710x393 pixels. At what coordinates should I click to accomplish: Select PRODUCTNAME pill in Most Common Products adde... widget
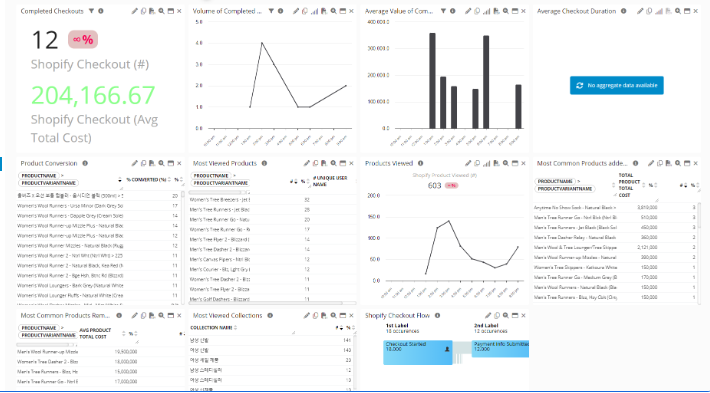[x=555, y=181]
